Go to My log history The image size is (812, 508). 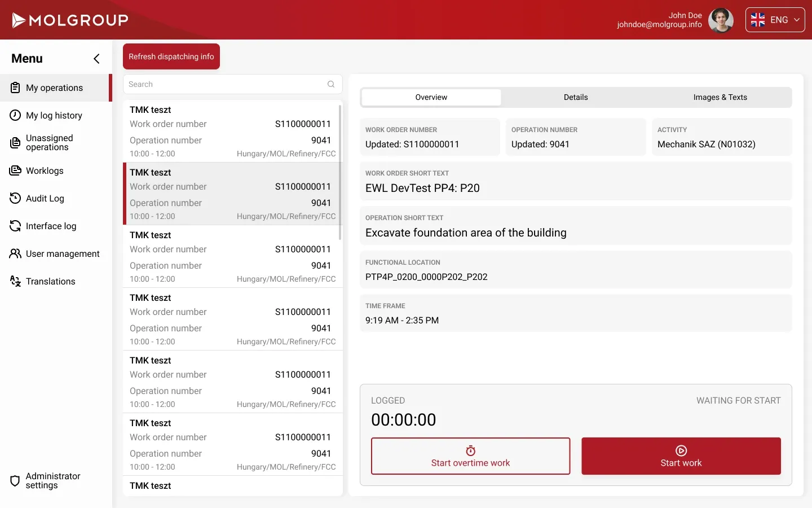(x=55, y=115)
